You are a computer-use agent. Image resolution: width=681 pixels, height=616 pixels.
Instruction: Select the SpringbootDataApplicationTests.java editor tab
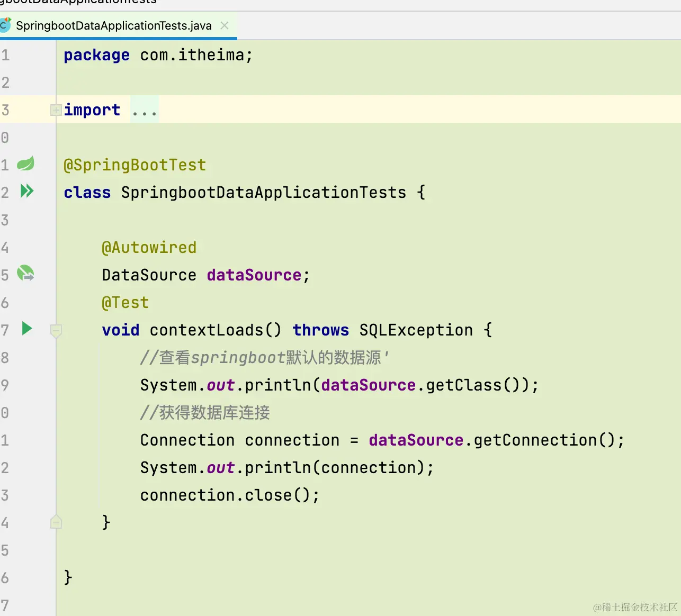point(119,25)
